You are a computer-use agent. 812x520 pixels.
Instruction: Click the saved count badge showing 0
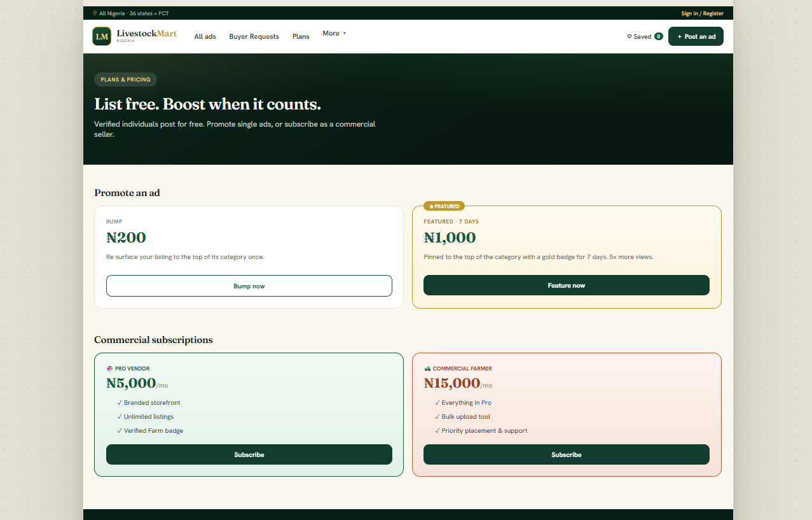(x=659, y=36)
